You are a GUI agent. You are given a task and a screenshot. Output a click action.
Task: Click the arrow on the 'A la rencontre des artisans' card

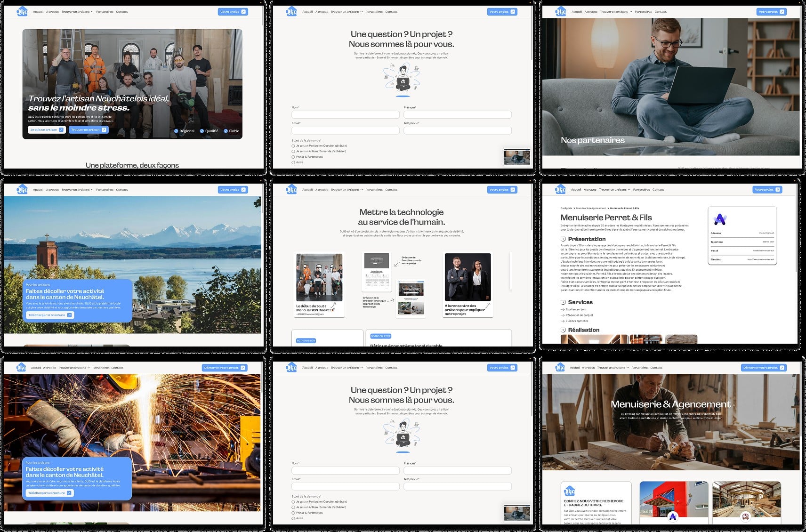(488, 305)
